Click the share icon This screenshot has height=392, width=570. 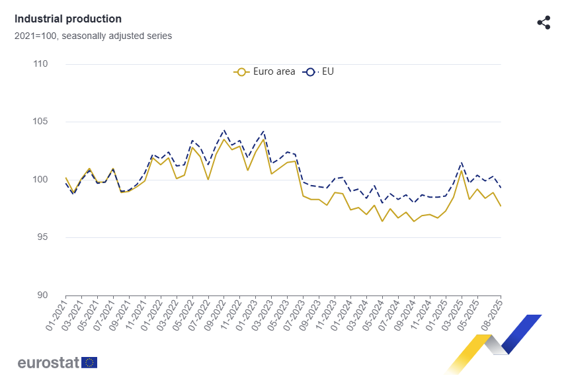tap(544, 23)
